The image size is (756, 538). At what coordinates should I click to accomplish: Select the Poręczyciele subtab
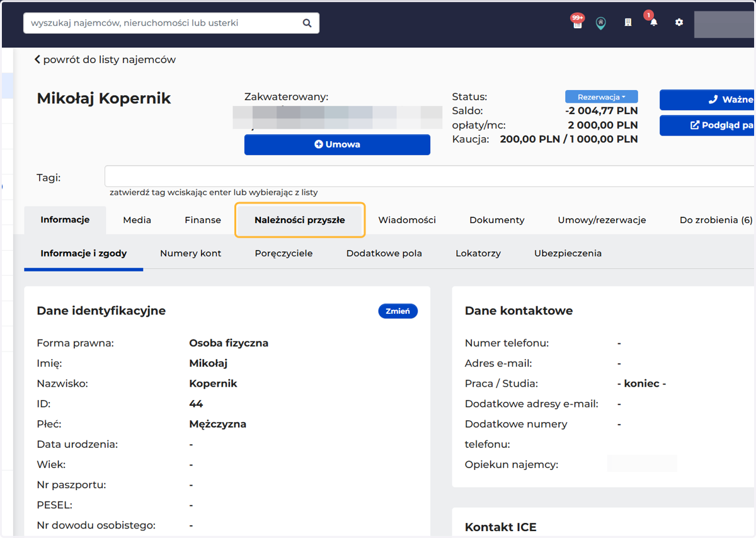(x=283, y=253)
